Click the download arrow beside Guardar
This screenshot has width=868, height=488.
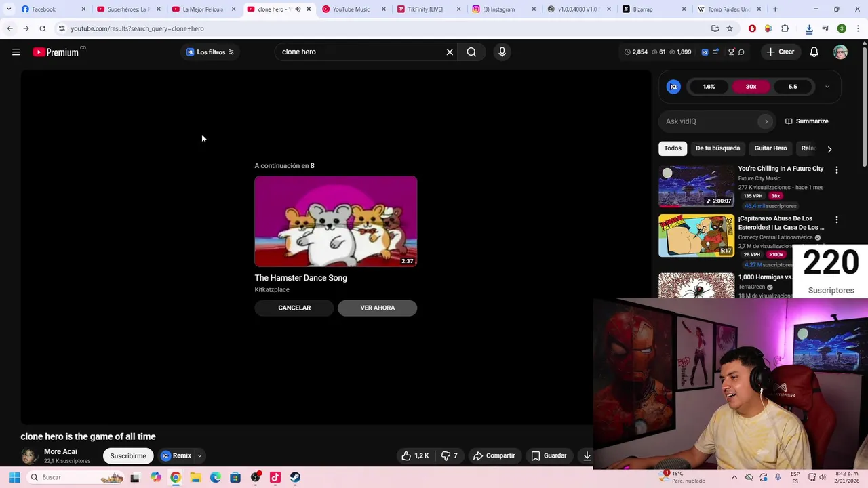pyautogui.click(x=587, y=455)
